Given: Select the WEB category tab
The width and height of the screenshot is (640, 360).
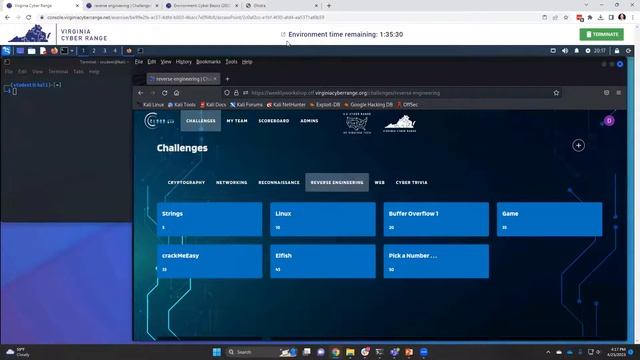Looking at the screenshot, I should pyautogui.click(x=380, y=182).
